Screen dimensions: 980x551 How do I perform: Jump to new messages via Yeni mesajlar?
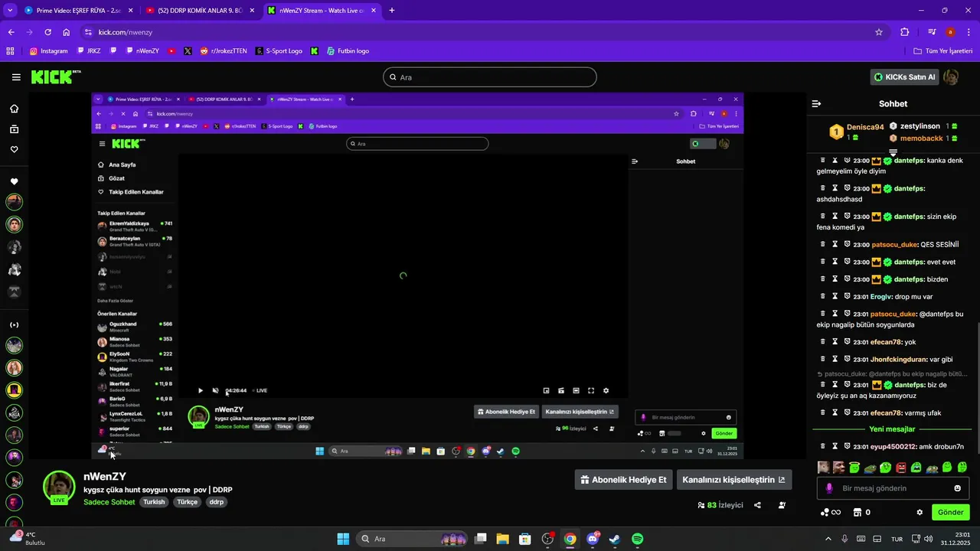tap(892, 429)
